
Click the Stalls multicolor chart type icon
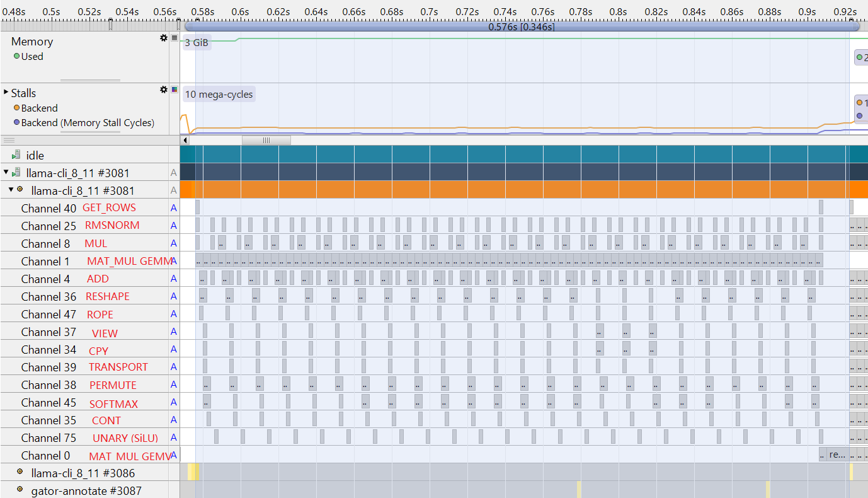[x=174, y=90]
